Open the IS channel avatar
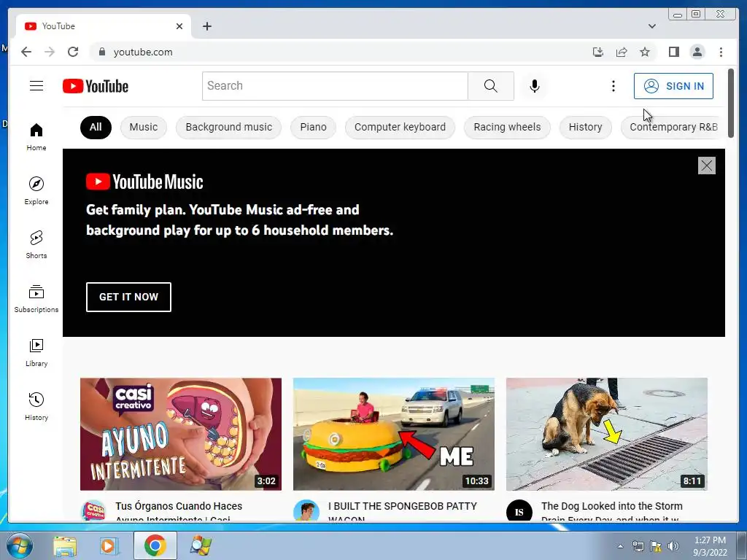Image resolution: width=747 pixels, height=560 pixels. [x=519, y=511]
